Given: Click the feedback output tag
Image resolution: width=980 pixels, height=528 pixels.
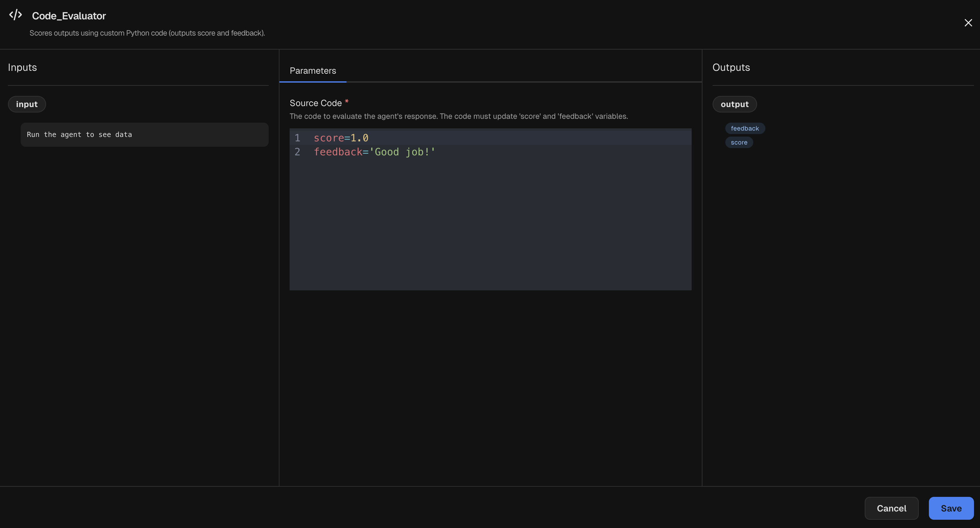Looking at the screenshot, I should [x=744, y=128].
